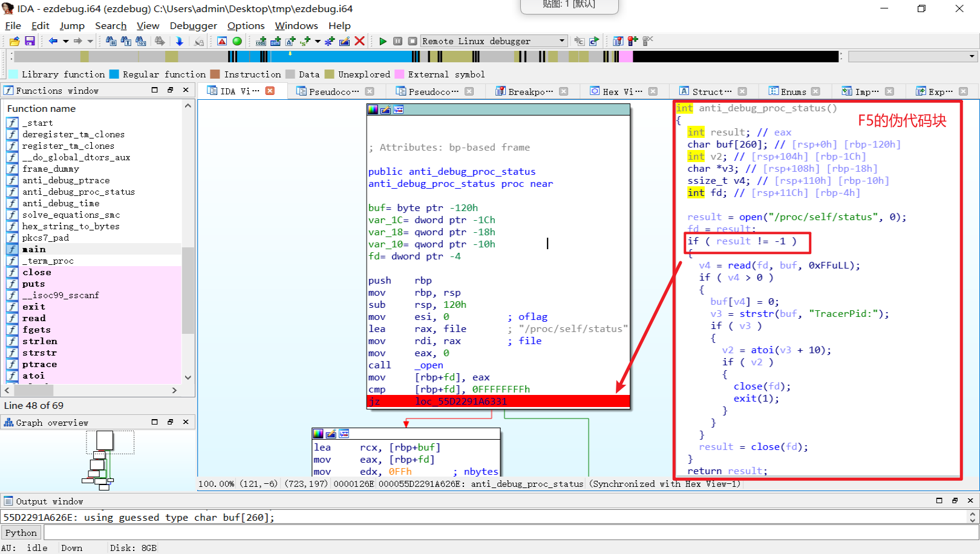The width and height of the screenshot is (980, 554).
Task: Click the Functions window vertical scrollbar
Action: [x=188, y=242]
